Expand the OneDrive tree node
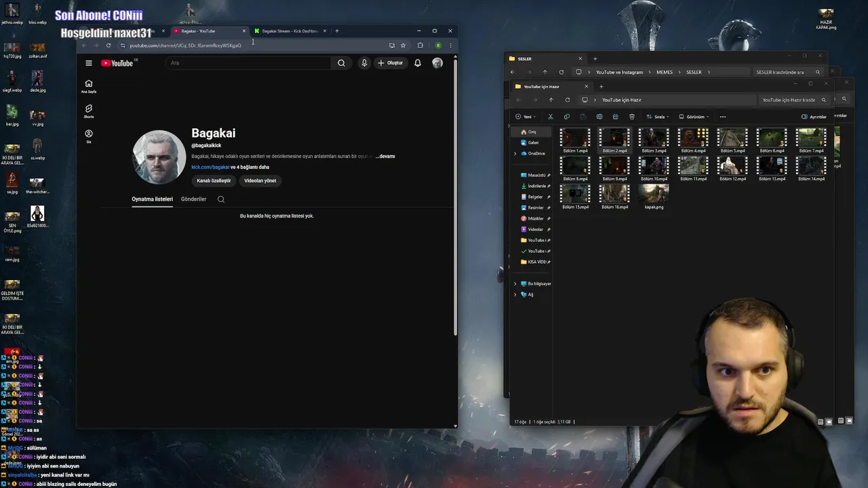868x488 pixels. click(x=515, y=154)
